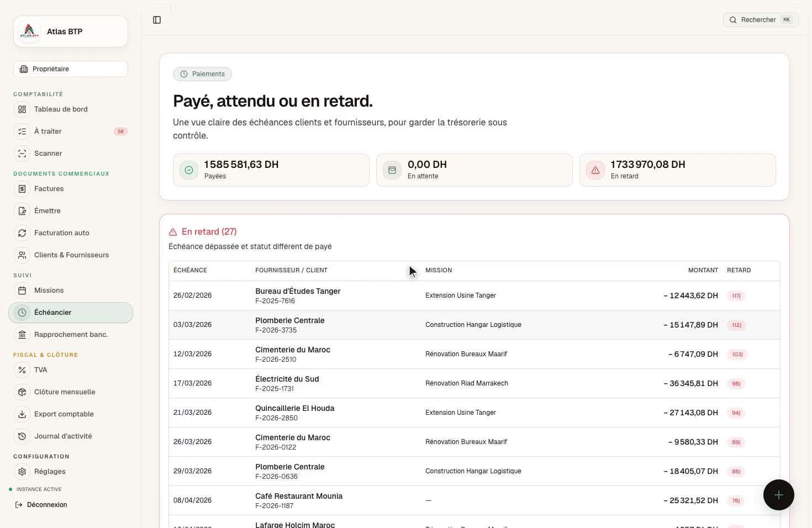Image resolution: width=812 pixels, height=528 pixels.
Task: Open Clients & Fournisseurs menu item
Action: tap(71, 255)
